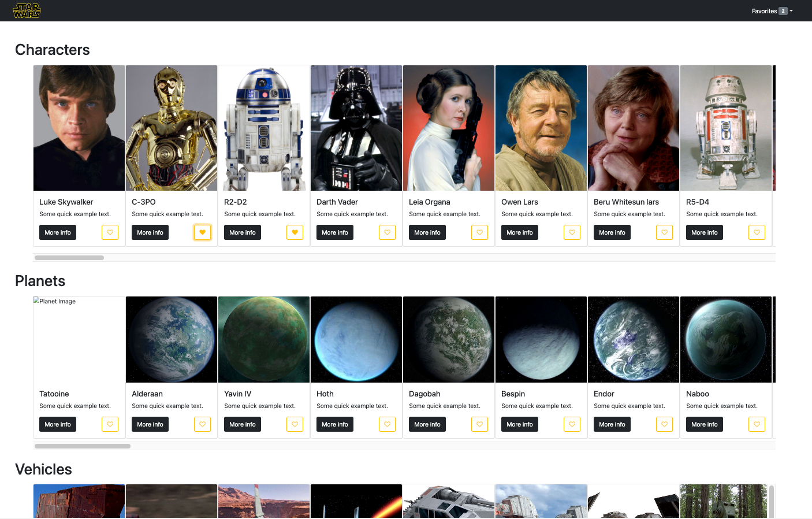812x519 pixels.
Task: Add Owen Lars to favorites heart
Action: (572, 232)
